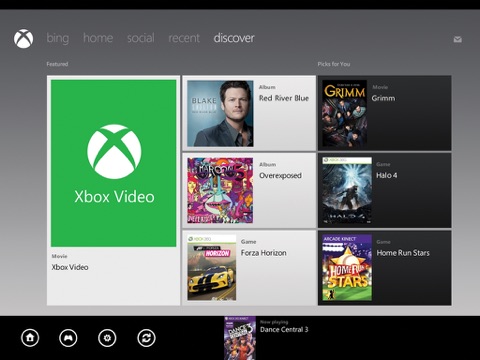Open Red River Blue album cover
Image resolution: width=480 pixels, height=360 pixels.
point(220,113)
